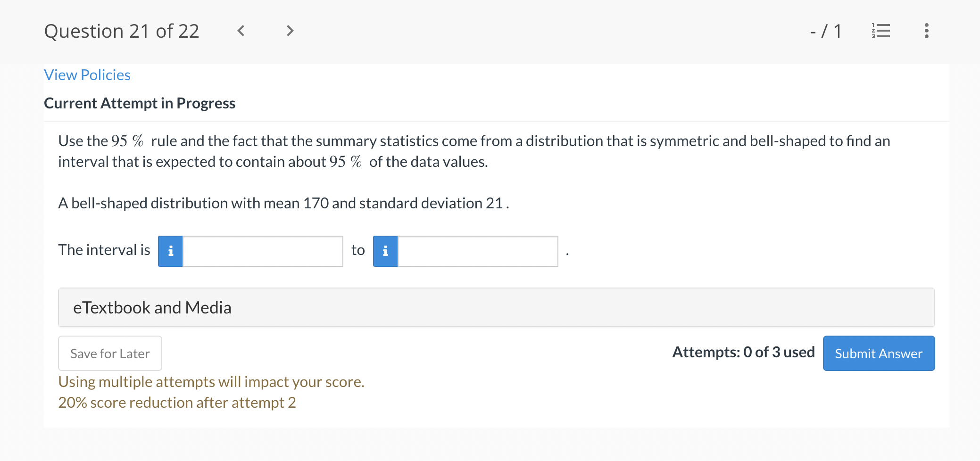
Task: Go to the previous question arrow
Action: (x=241, y=31)
